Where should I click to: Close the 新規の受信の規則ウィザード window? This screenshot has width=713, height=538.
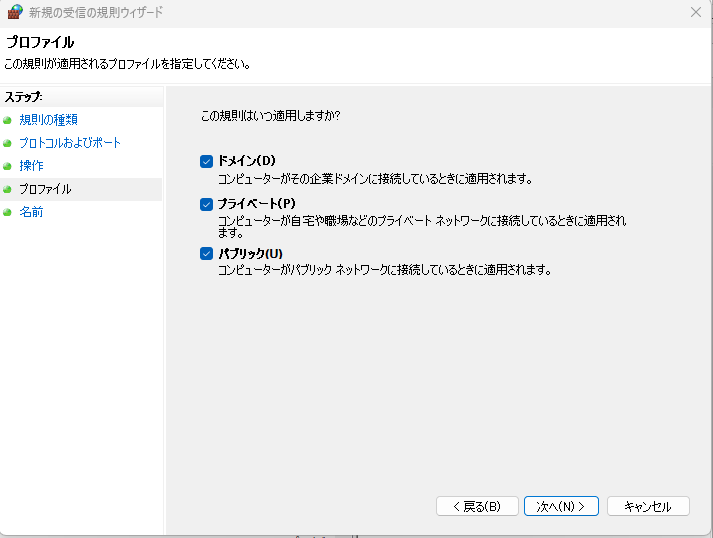pos(696,12)
